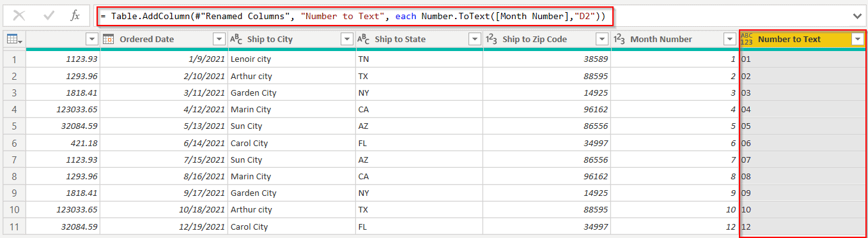Image resolution: width=868 pixels, height=238 pixels.
Task: Click the zip code 38589 cell
Action: [x=547, y=59]
